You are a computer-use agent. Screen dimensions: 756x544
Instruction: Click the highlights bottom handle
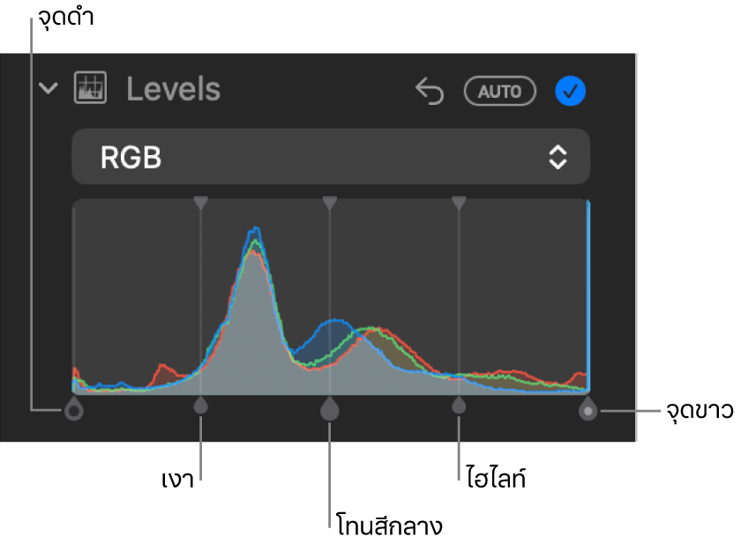[459, 406]
